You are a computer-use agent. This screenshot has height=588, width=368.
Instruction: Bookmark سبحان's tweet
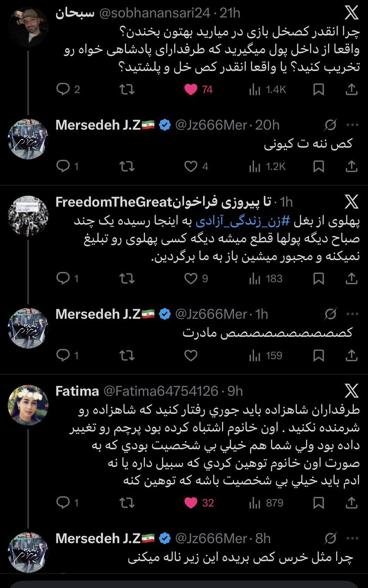coord(318,89)
